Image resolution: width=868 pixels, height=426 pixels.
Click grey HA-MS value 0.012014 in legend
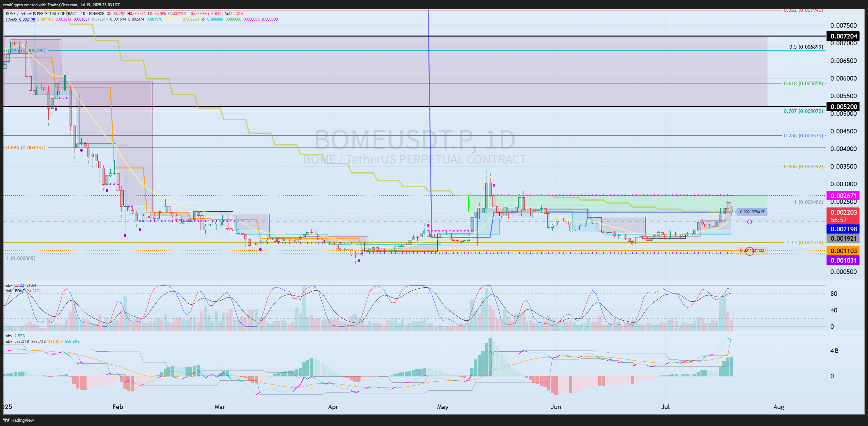[100, 19]
